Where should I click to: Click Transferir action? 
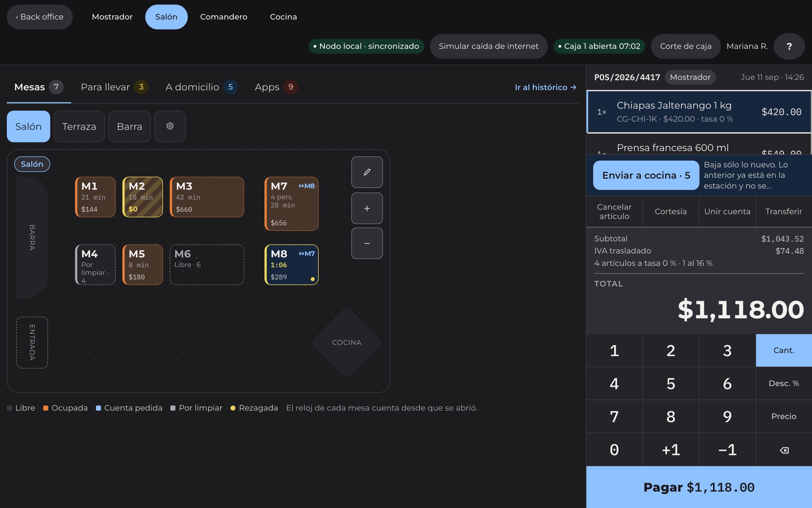point(784,212)
